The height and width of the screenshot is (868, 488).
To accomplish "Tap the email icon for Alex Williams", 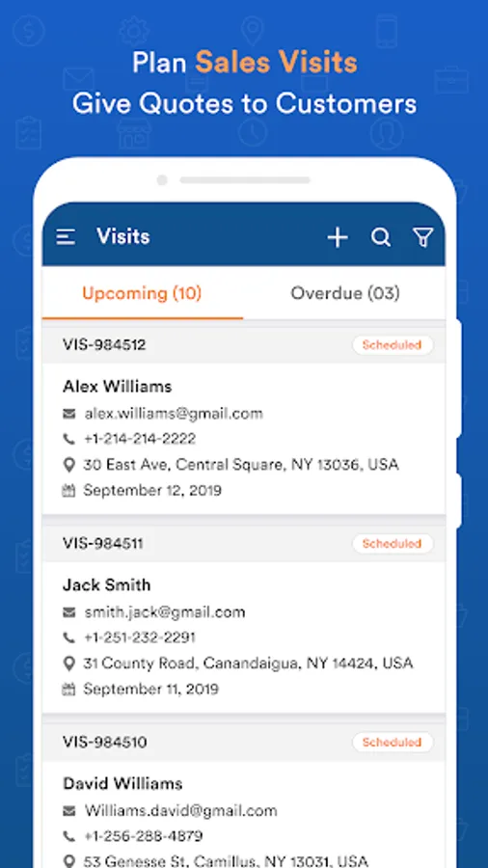I will pos(69,414).
